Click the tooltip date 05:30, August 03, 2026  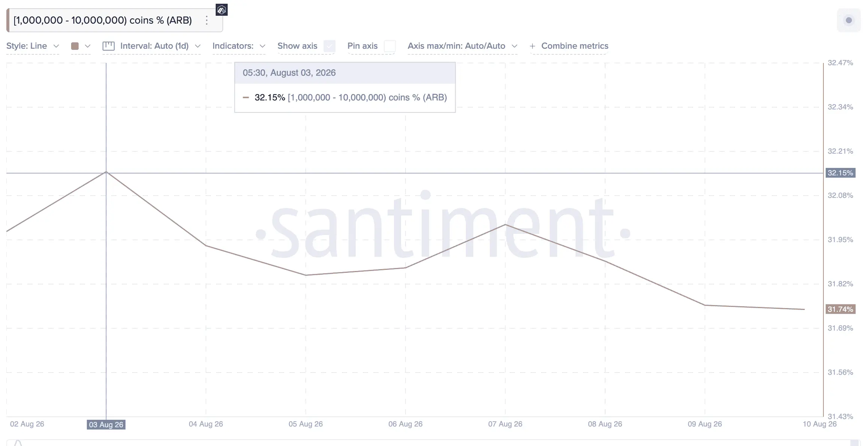pos(289,73)
